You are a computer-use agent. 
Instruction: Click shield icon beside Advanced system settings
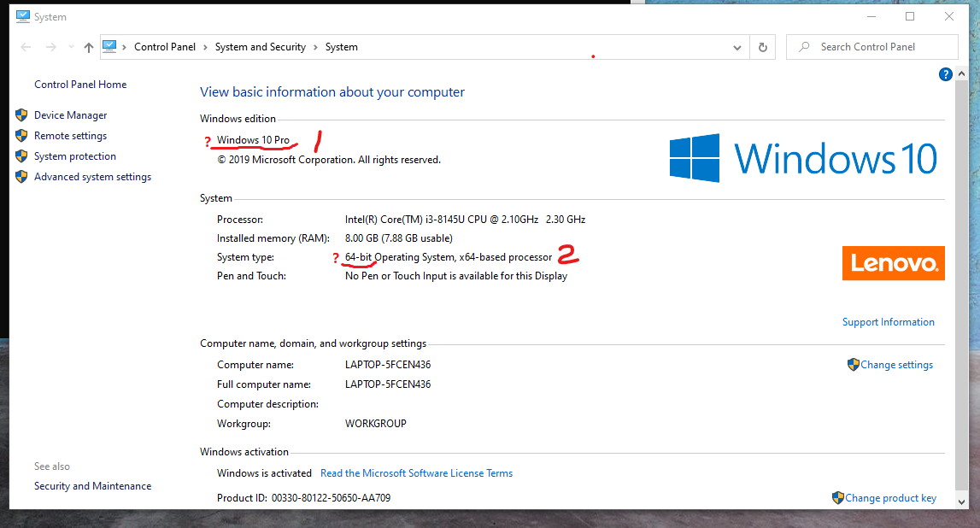click(x=21, y=177)
